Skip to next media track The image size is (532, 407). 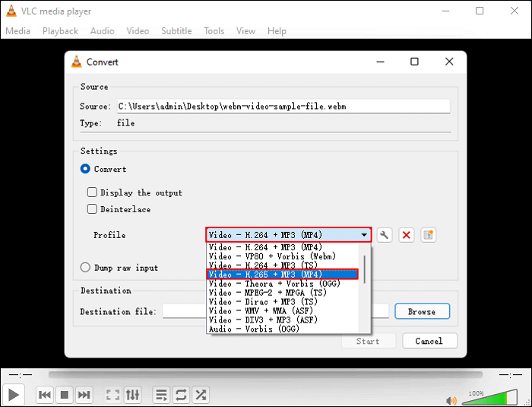84,395
